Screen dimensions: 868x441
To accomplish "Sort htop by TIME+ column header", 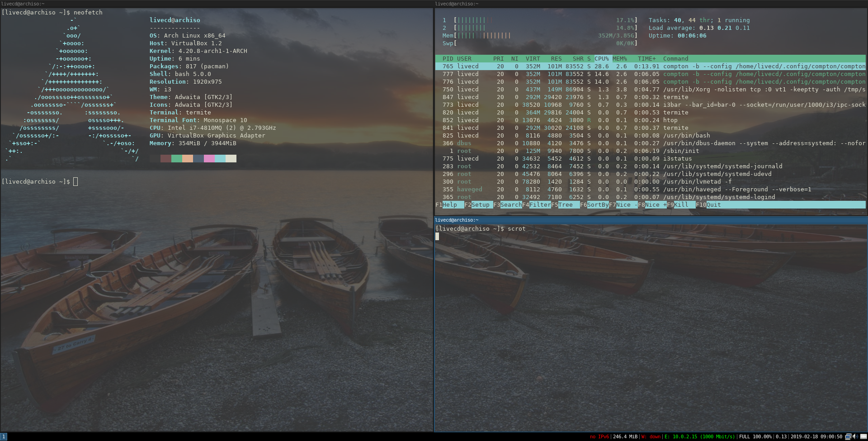I will (646, 59).
